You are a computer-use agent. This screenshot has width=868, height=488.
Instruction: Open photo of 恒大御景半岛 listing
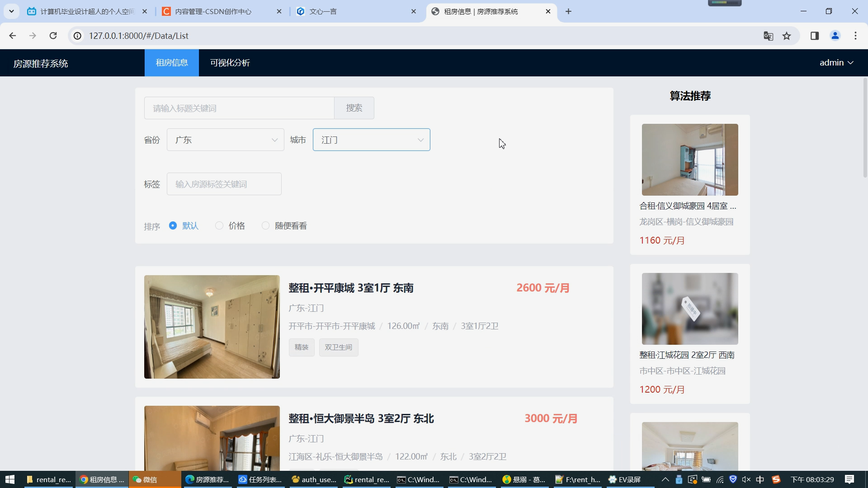212,438
